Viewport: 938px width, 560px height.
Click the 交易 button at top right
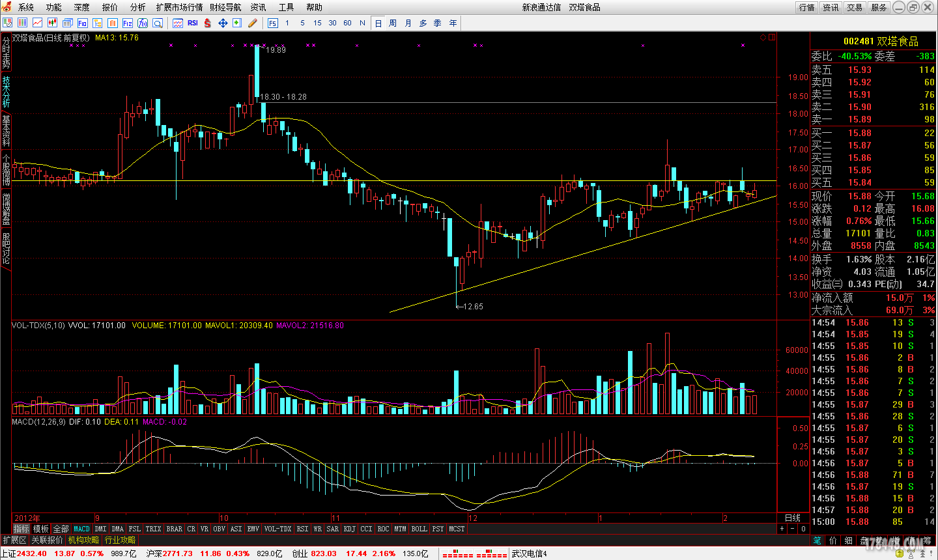click(x=855, y=7)
